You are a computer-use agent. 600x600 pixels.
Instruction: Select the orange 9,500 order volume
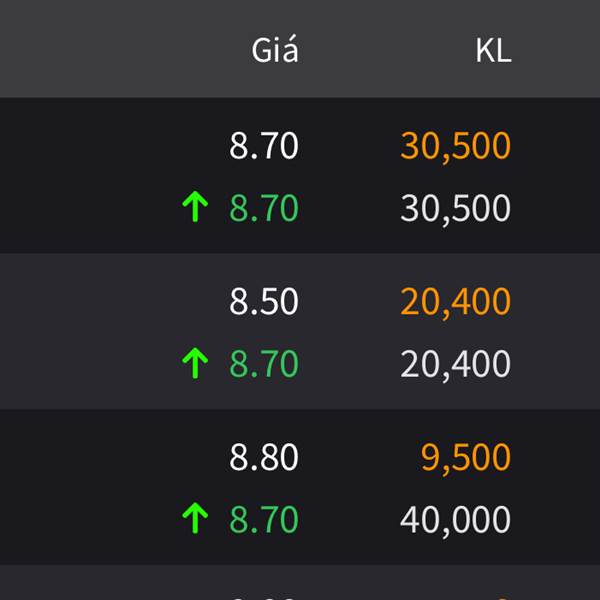point(466,458)
